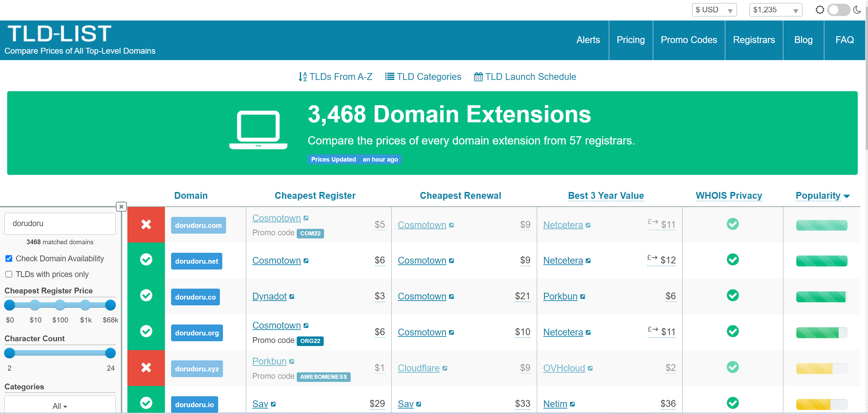Click external link icon beside Cloudflare

pos(445,369)
